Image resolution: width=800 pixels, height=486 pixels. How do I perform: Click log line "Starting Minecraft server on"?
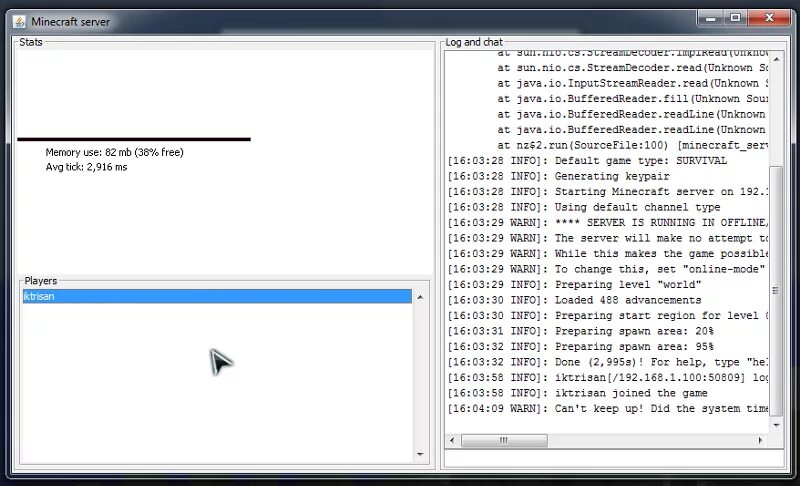click(x=608, y=192)
